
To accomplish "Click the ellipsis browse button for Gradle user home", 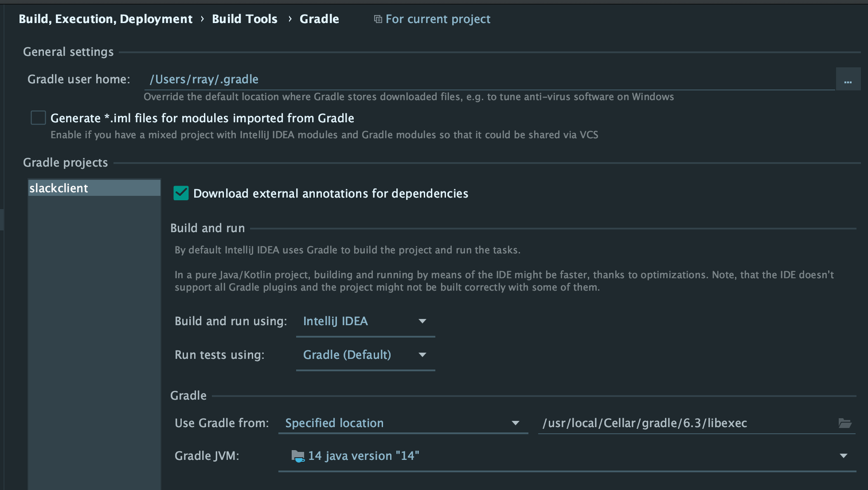I will [848, 80].
